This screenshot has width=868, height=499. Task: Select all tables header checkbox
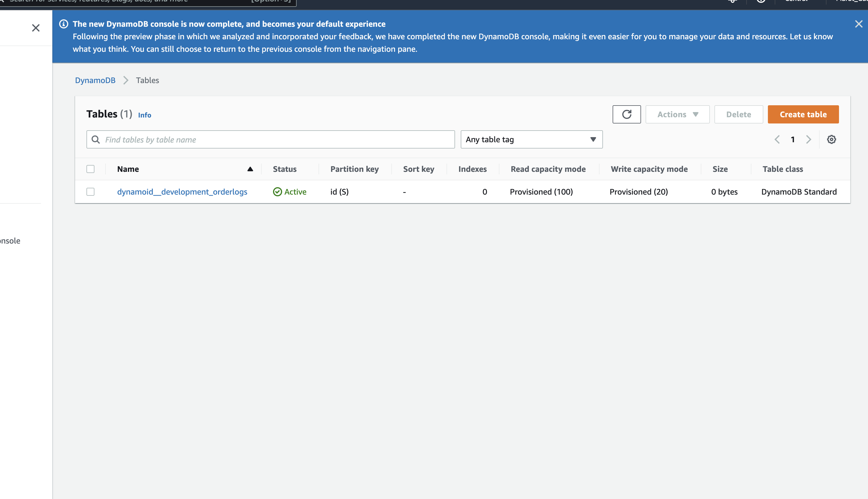coord(90,169)
